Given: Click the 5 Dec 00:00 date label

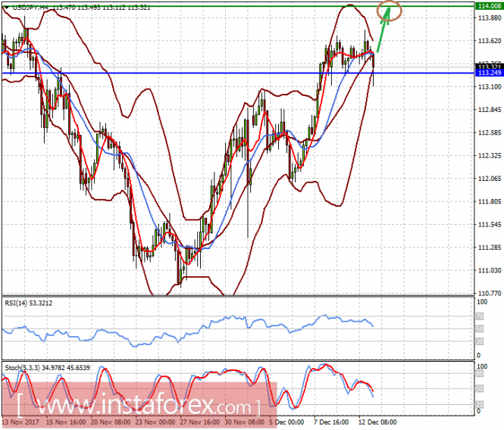Looking at the screenshot, I should tap(286, 422).
